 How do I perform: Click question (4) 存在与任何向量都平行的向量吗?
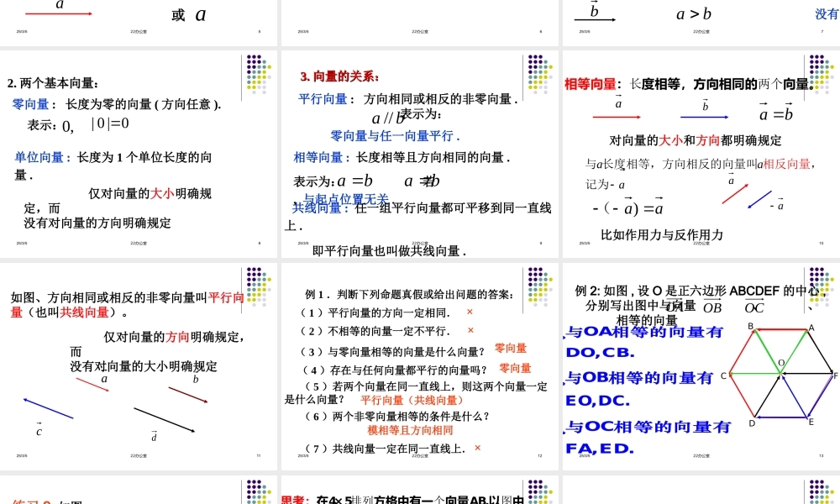click(x=394, y=370)
